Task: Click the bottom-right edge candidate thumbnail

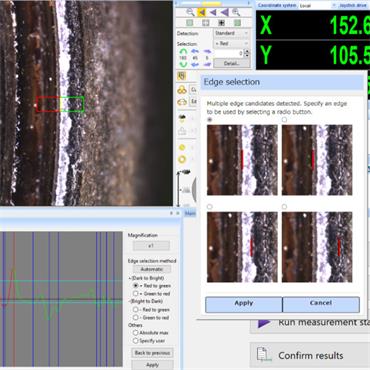Action: 317,247
